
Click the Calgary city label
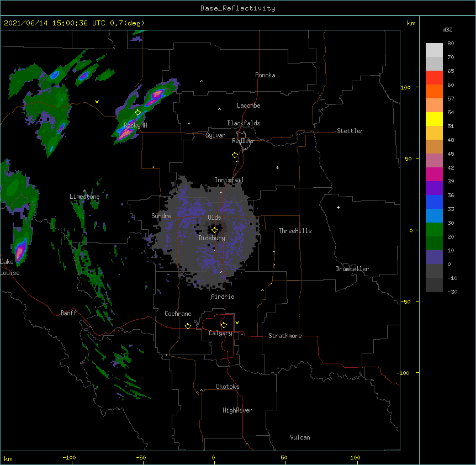click(x=220, y=333)
